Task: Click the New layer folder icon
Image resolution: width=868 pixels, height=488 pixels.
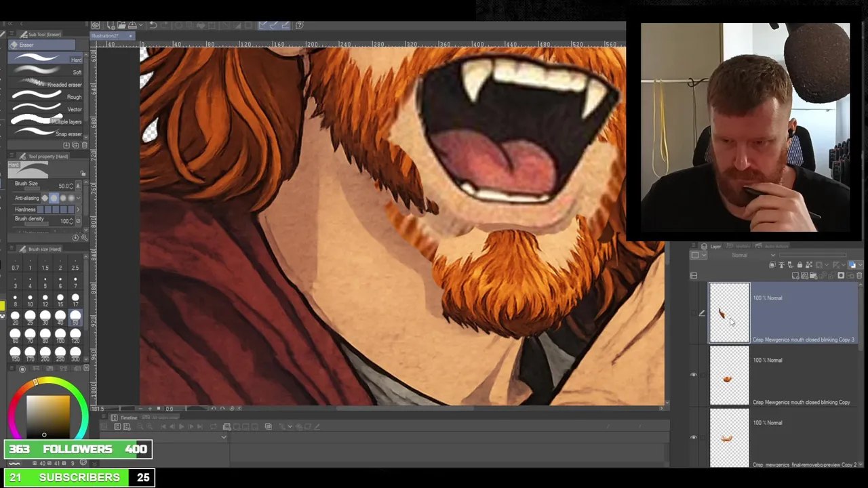Action: (813, 275)
